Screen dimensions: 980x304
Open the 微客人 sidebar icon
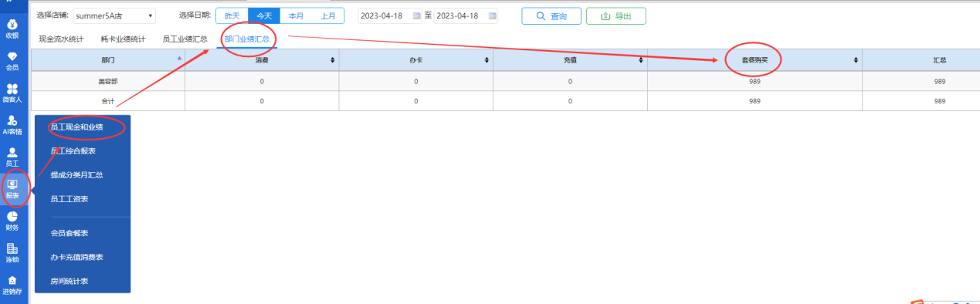click(12, 93)
